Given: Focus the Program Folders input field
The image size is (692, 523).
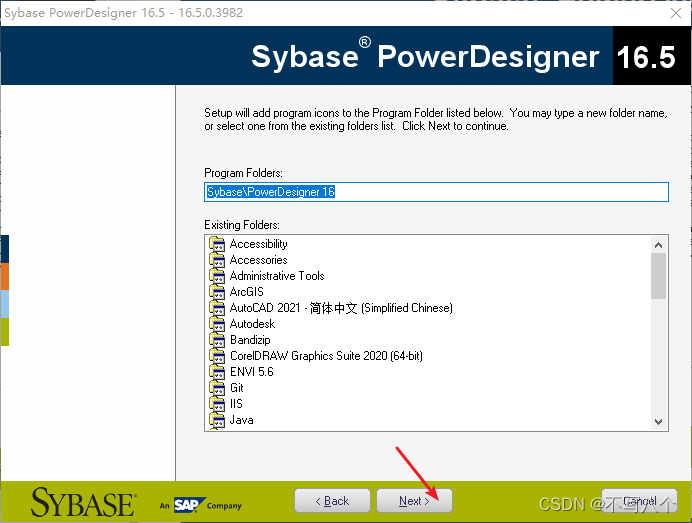Looking at the screenshot, I should (436, 192).
